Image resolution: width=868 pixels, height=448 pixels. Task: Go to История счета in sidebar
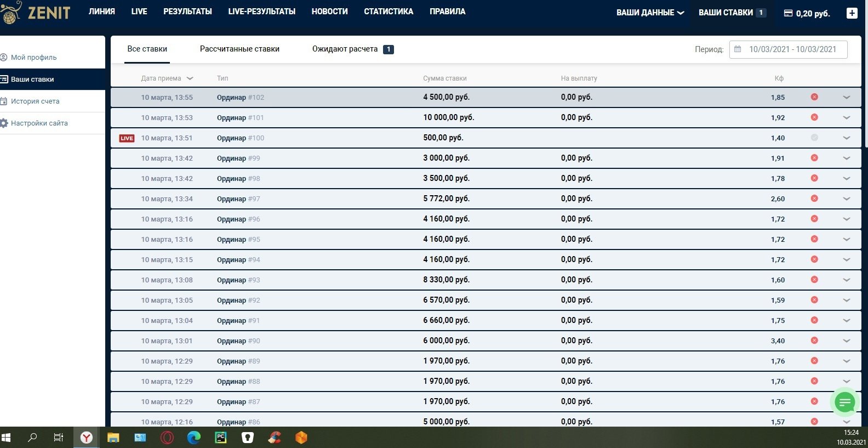[35, 101]
